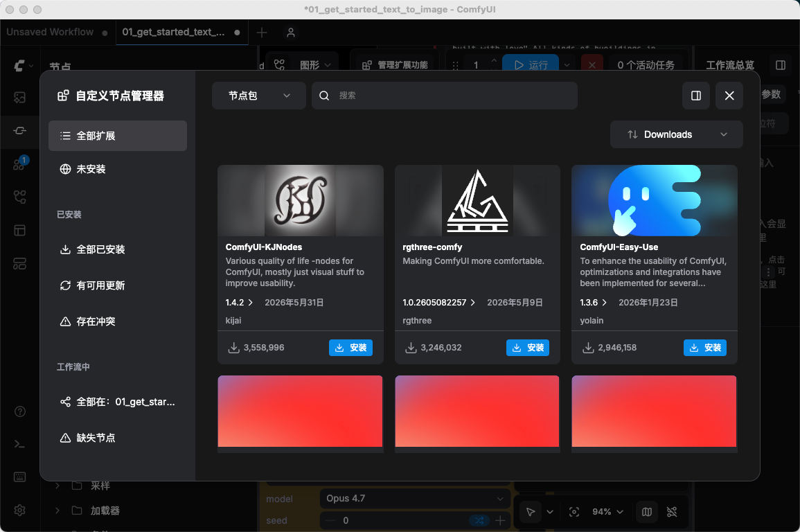Toggle link visibility icon in canvas toolbar
The image size is (800, 532).
672,512
